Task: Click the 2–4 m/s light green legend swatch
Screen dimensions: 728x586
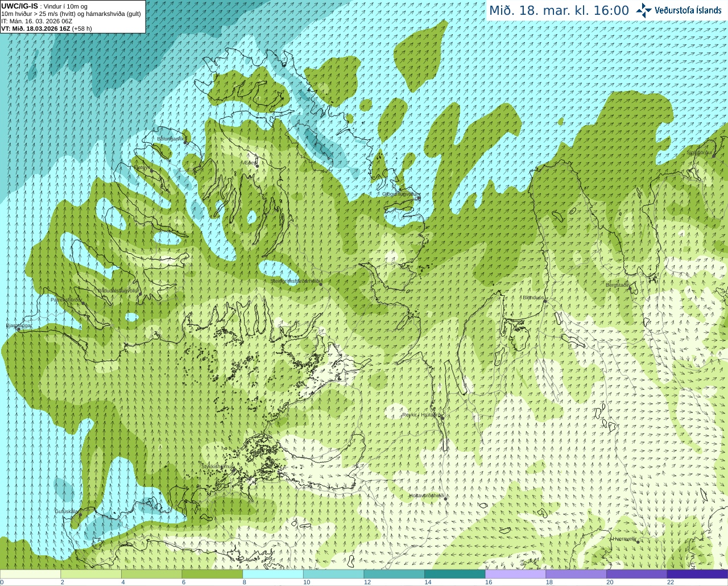Action: click(91, 574)
